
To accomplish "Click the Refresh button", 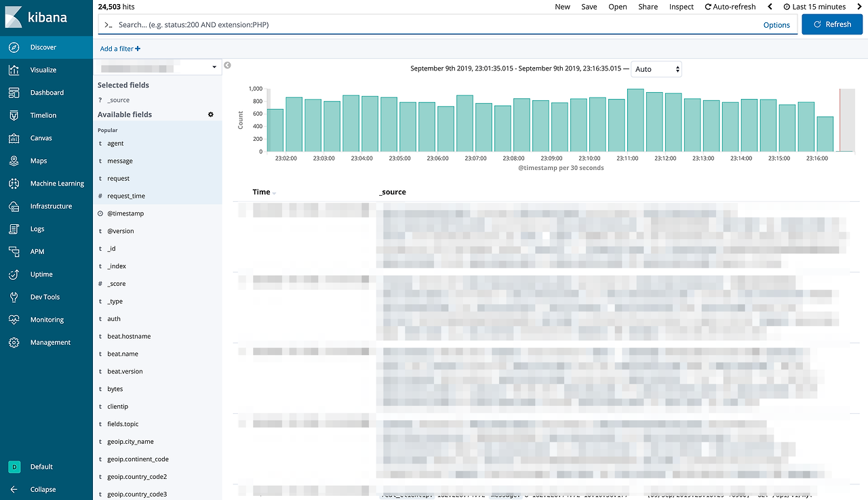I will coord(832,24).
